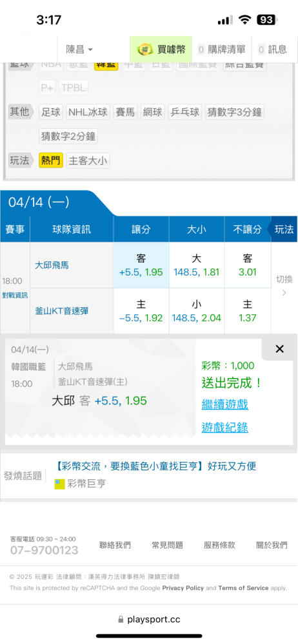Pick 主 1.37 moneyline bet
298x644 pixels.
click(248, 311)
